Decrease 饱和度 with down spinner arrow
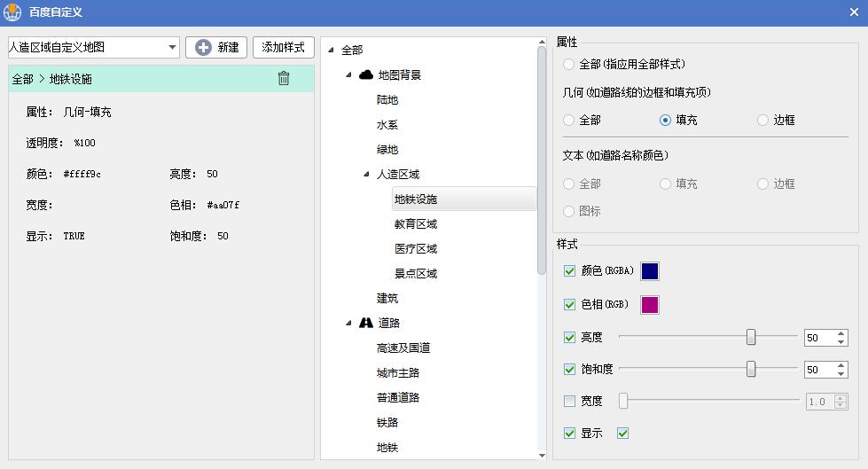 (841, 374)
